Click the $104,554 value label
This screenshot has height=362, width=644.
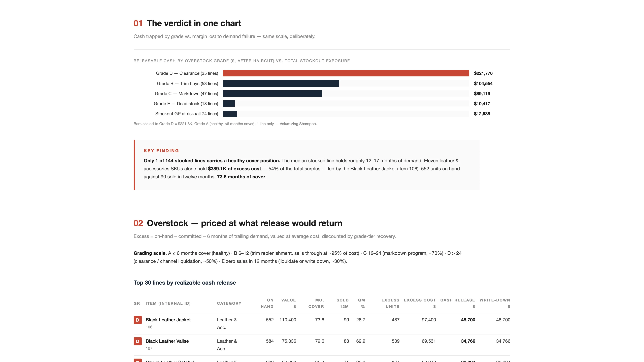[x=483, y=83]
